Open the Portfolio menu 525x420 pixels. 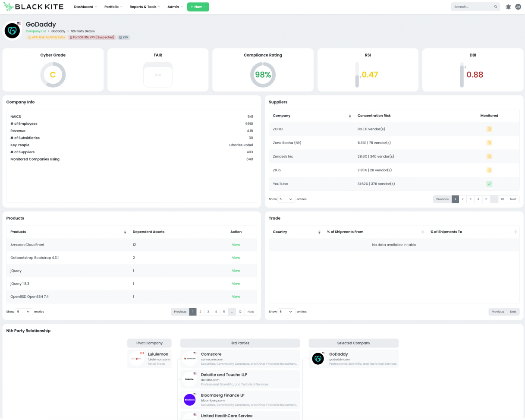(113, 7)
